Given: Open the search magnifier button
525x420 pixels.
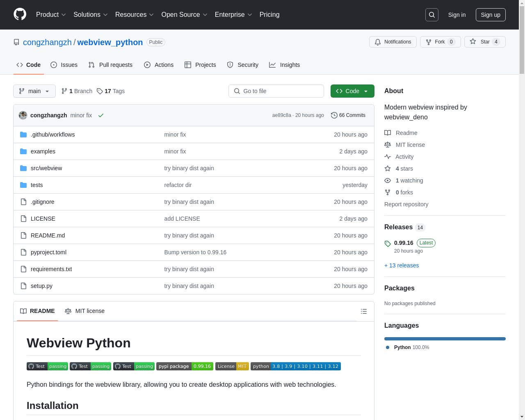Looking at the screenshot, I should pyautogui.click(x=432, y=15).
